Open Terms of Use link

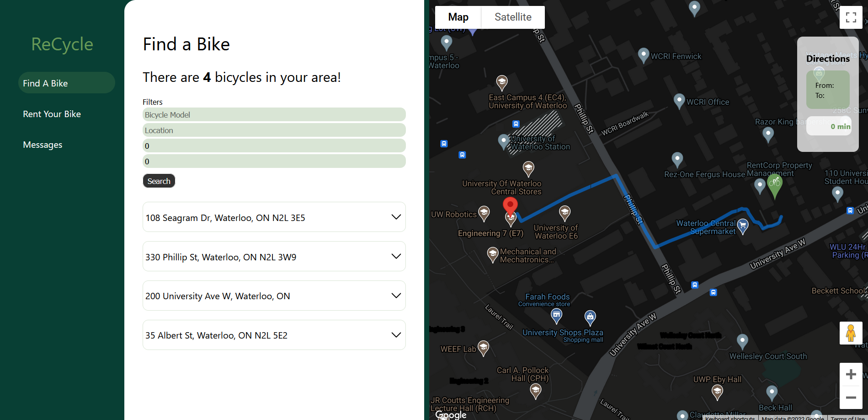tap(847, 418)
